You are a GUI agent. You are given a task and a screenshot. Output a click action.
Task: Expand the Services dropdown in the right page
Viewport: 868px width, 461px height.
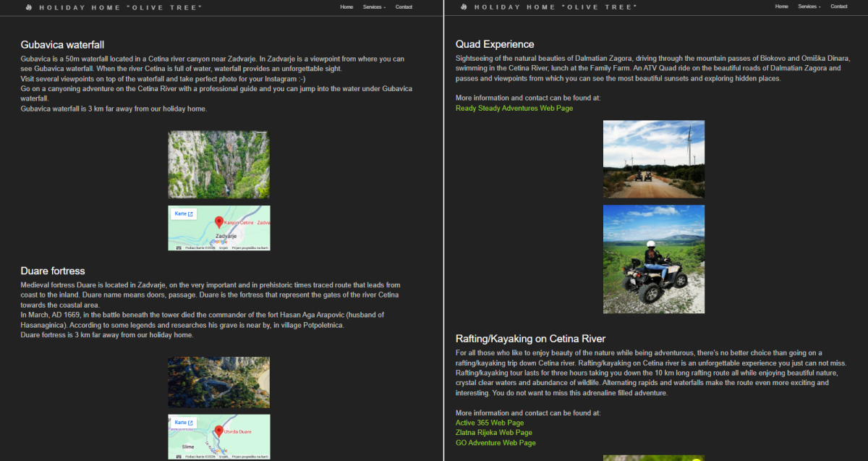(x=809, y=7)
